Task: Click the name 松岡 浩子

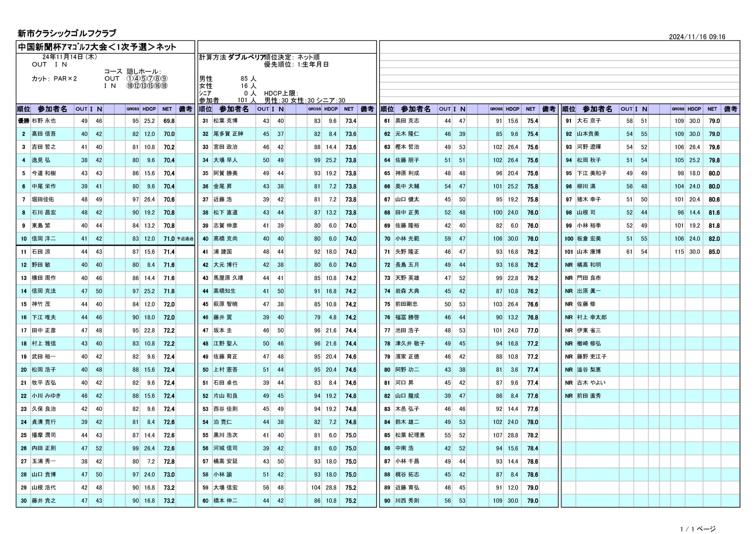Action: tap(44, 370)
